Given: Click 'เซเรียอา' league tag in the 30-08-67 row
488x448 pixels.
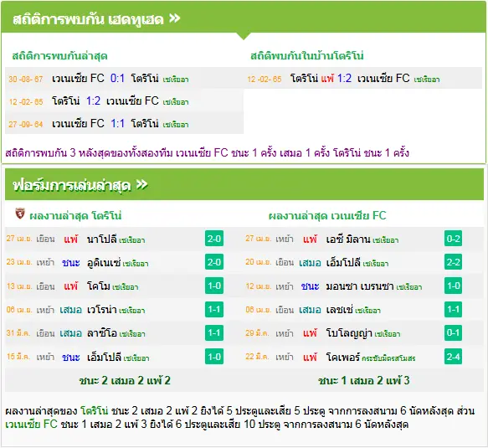Looking at the screenshot, I should click(x=176, y=80).
